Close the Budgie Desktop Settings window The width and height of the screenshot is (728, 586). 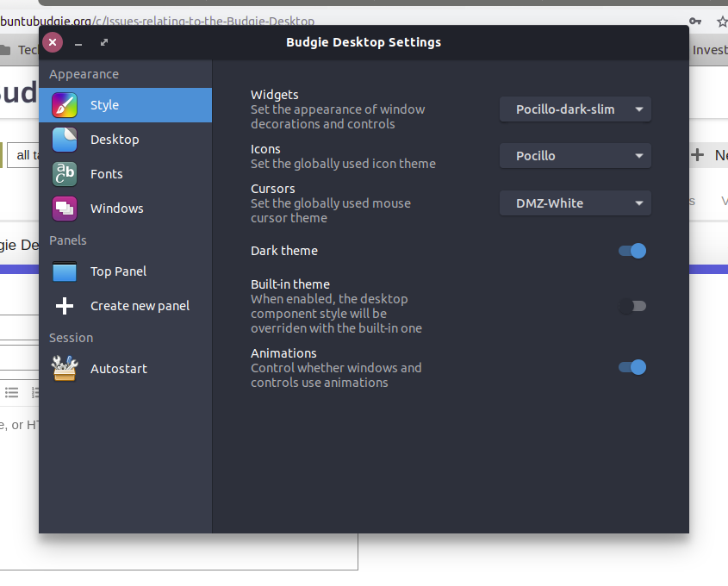click(x=53, y=42)
